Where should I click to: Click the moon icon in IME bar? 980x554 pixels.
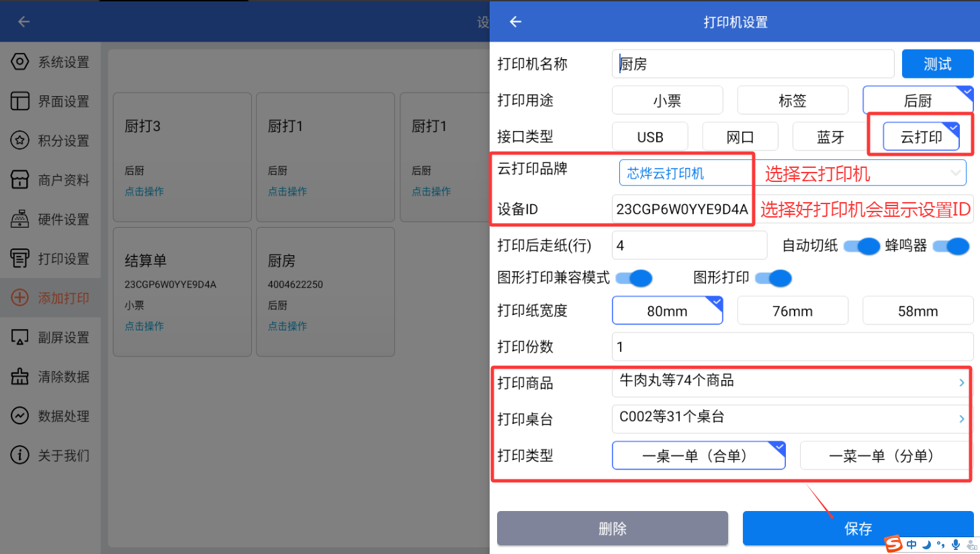[927, 545]
